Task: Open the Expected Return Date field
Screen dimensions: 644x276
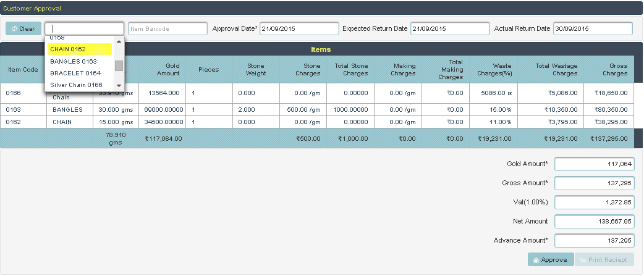Action: point(449,29)
